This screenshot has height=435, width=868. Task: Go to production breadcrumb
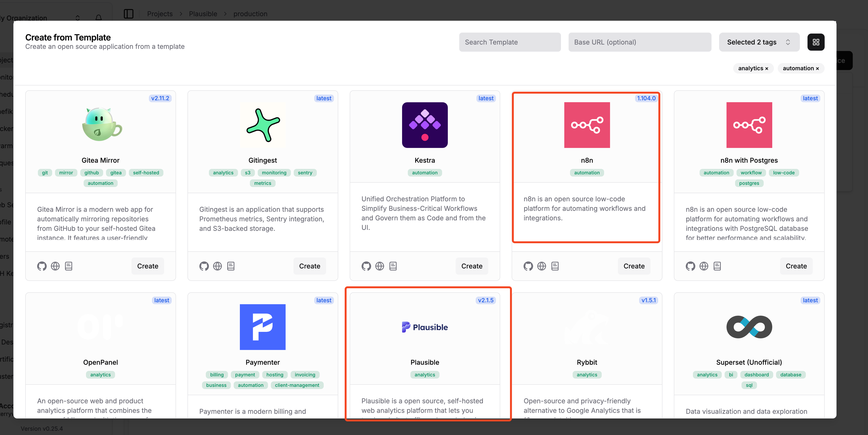coord(250,14)
